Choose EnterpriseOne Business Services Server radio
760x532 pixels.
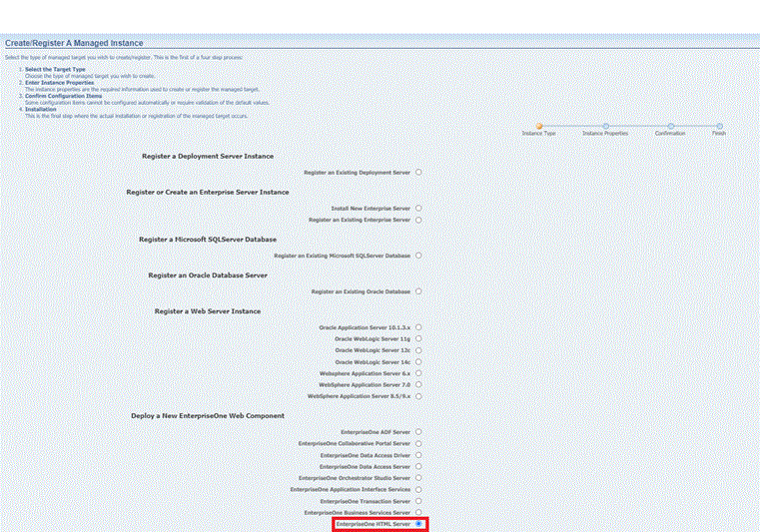point(418,512)
